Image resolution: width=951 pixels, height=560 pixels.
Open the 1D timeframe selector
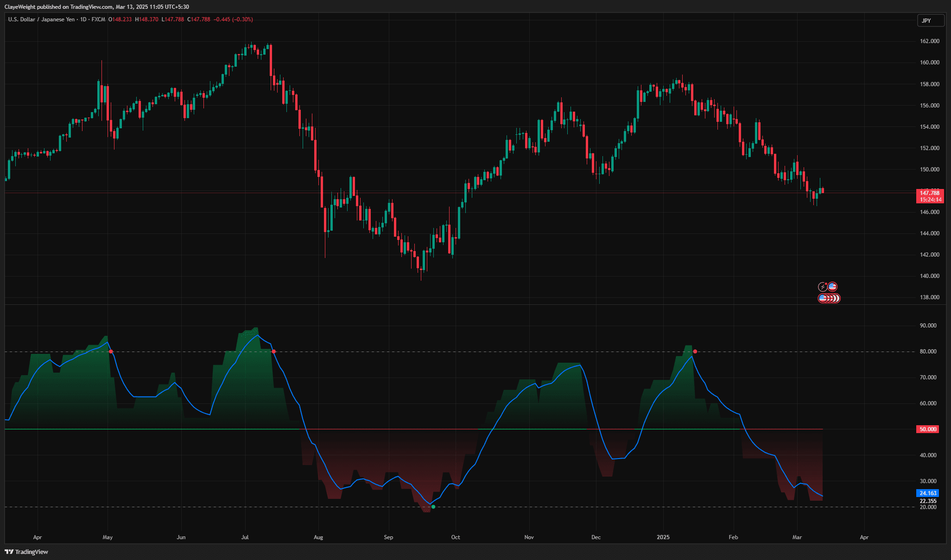coord(84,19)
